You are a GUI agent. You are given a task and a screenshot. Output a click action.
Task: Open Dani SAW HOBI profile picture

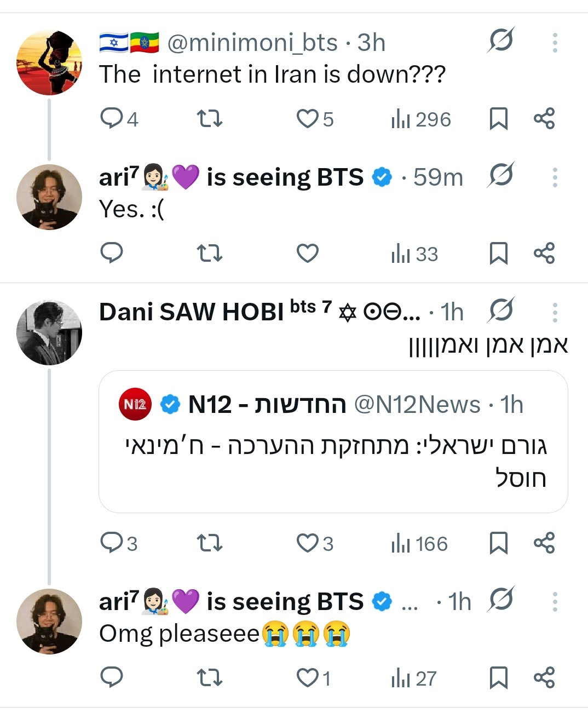49,332
